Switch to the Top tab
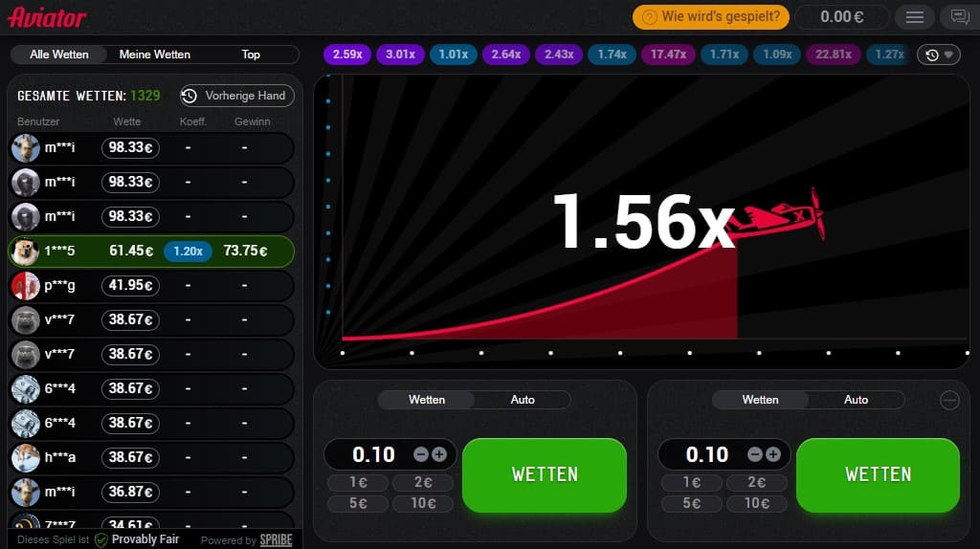This screenshot has width=980, height=549. click(x=251, y=55)
